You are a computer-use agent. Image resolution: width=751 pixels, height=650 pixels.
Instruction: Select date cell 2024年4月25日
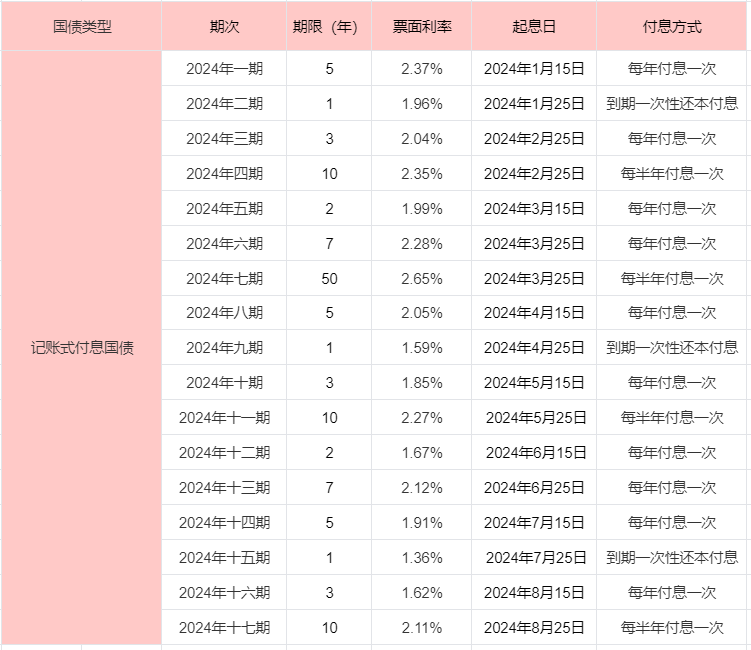pyautogui.click(x=534, y=347)
